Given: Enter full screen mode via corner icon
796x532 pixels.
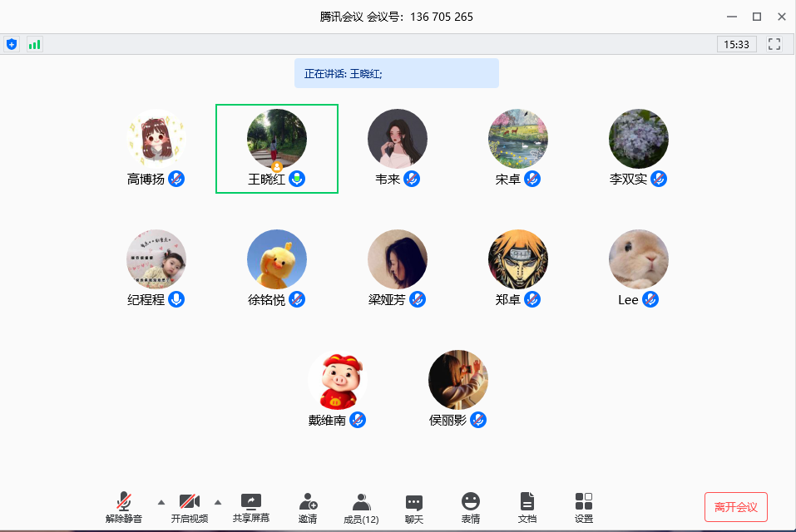Looking at the screenshot, I should coord(774,44).
